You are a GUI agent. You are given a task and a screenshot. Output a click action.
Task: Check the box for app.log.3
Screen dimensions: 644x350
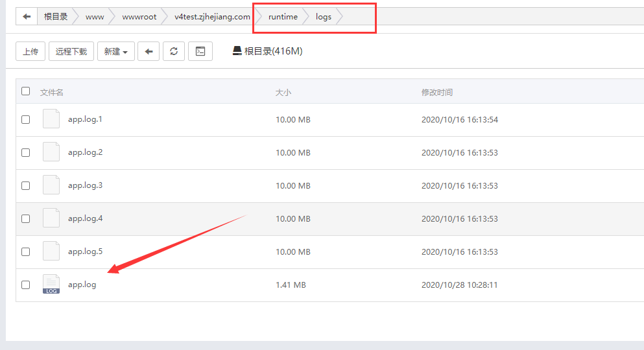(x=26, y=186)
